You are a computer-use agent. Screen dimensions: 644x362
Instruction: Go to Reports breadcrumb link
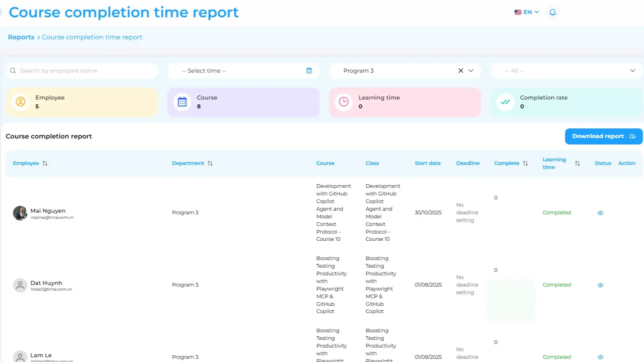21,37
